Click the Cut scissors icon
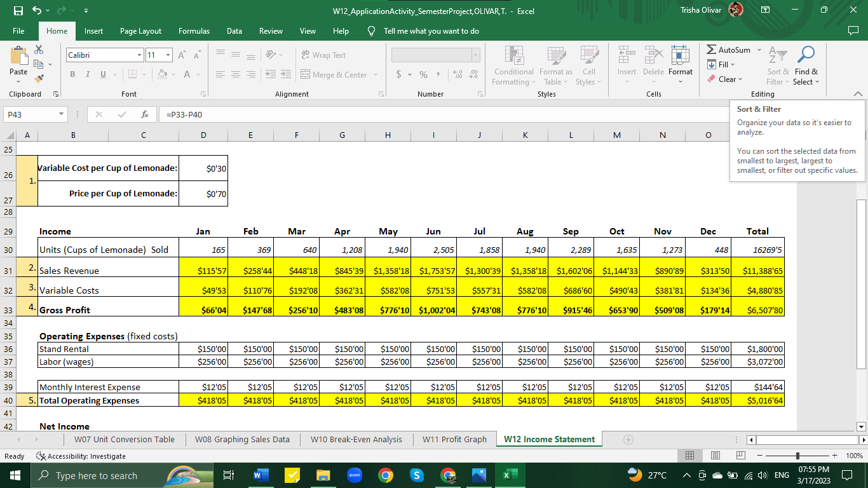 [x=39, y=50]
